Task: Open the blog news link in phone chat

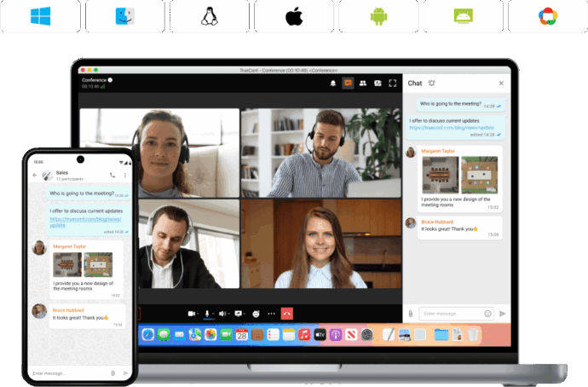Action: coord(85,222)
